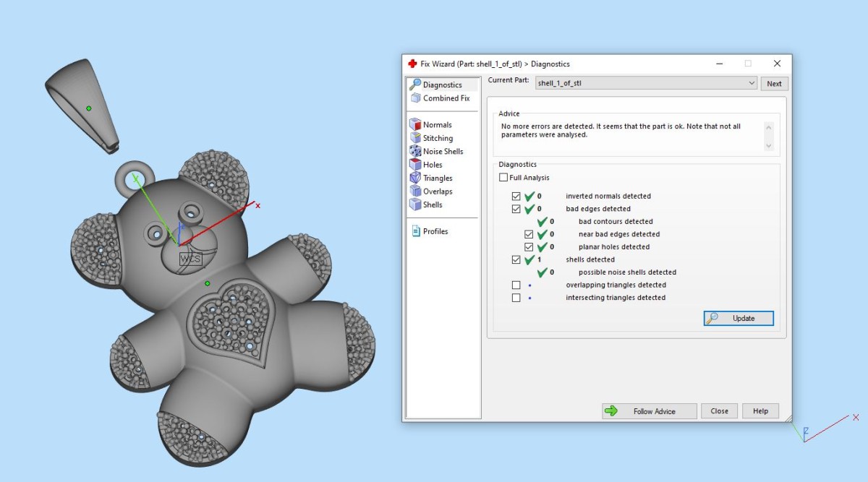Viewport: 868px width, 482px height.
Task: Select the Holes icon
Action: tap(415, 165)
